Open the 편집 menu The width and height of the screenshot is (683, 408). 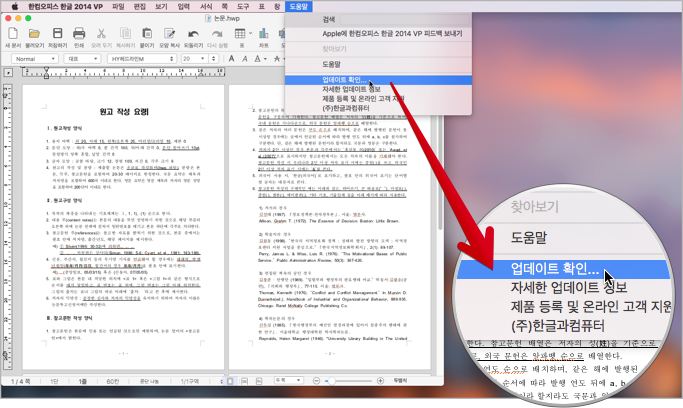click(139, 6)
